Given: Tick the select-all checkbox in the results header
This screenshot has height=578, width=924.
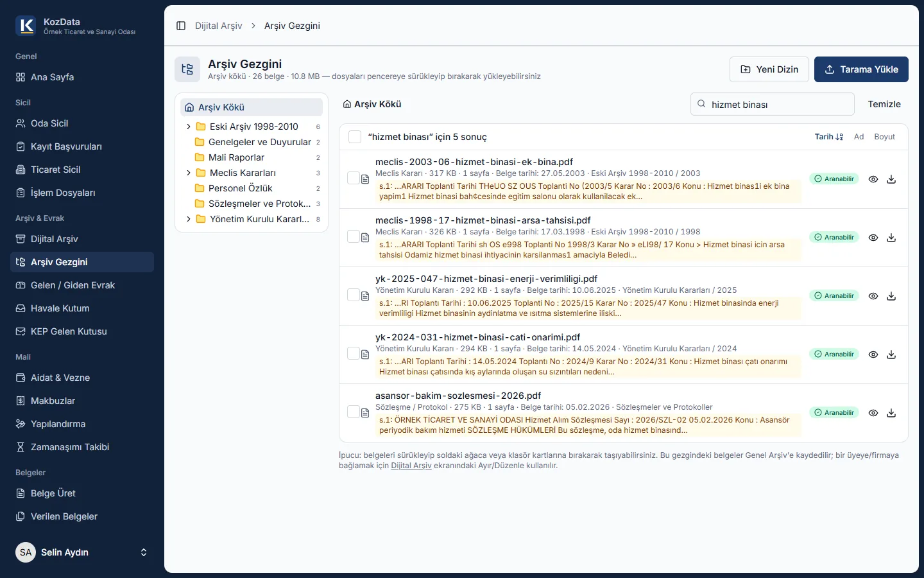Looking at the screenshot, I should [x=355, y=137].
